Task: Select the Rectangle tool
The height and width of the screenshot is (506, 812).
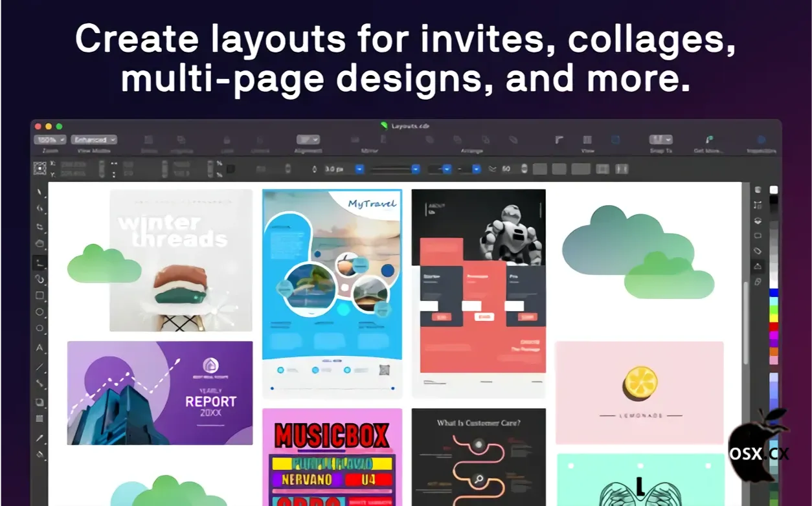Action: click(40, 296)
